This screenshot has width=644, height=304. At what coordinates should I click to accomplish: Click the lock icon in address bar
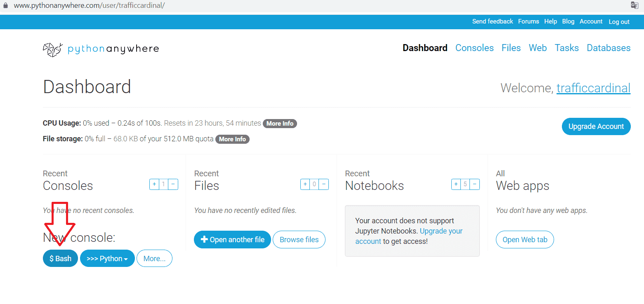tap(5, 6)
